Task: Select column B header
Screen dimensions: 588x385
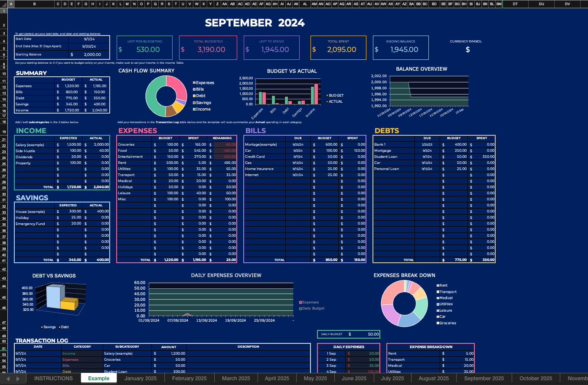Action: (x=35, y=4)
